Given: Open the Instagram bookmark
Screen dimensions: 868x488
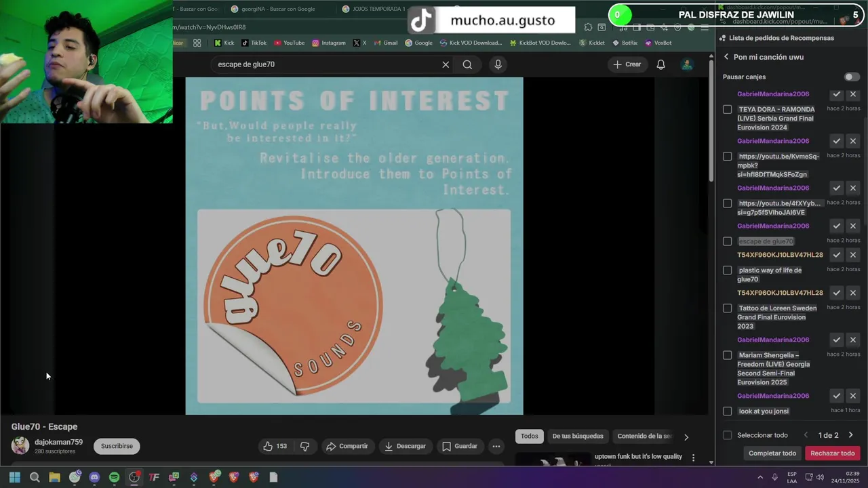Looking at the screenshot, I should [x=329, y=43].
